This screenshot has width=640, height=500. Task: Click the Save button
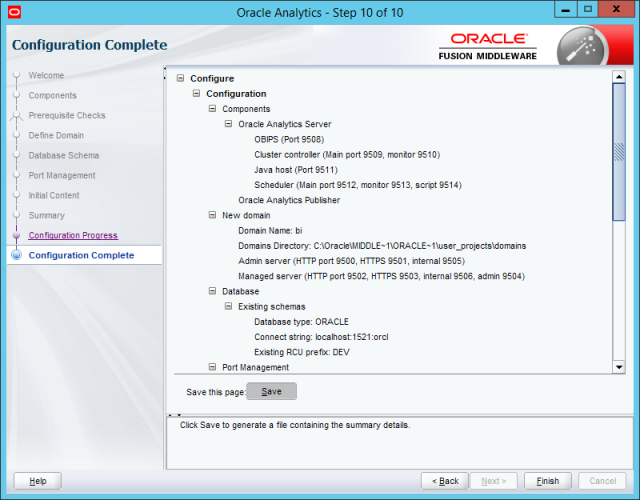coord(271,391)
